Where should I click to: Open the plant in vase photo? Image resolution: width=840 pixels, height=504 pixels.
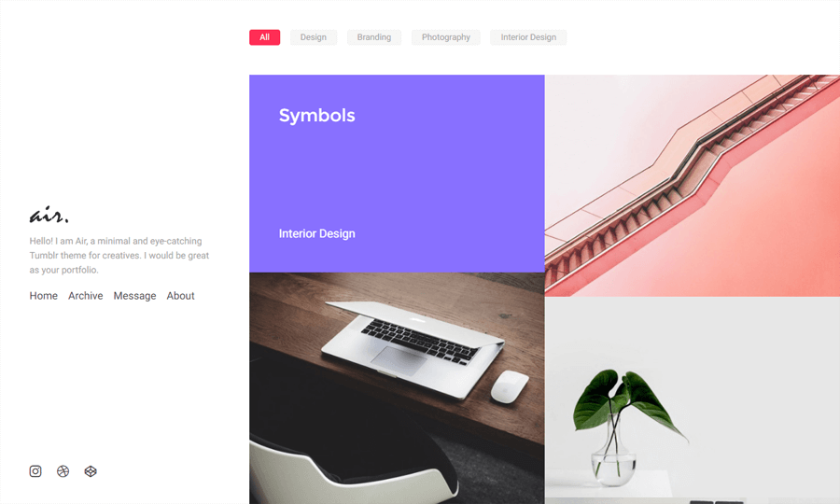(x=693, y=400)
